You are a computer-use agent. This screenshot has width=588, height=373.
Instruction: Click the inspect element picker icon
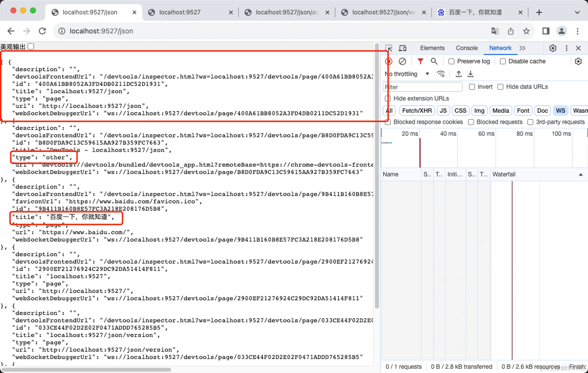click(389, 48)
